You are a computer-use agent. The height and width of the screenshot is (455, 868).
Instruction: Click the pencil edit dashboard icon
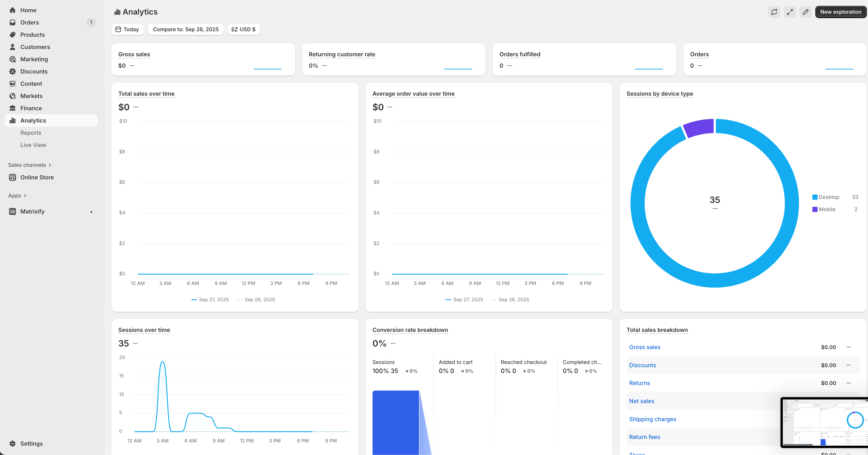click(805, 12)
